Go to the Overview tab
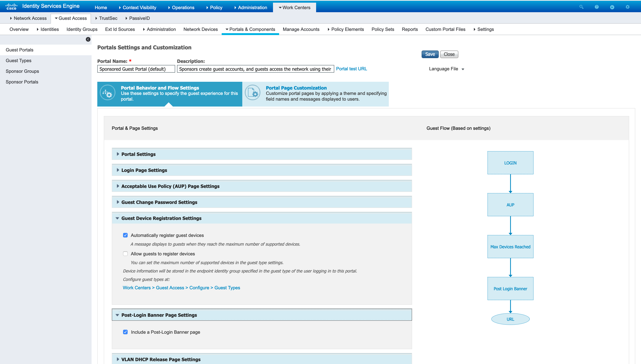Image resolution: width=641 pixels, height=364 pixels. click(19, 29)
